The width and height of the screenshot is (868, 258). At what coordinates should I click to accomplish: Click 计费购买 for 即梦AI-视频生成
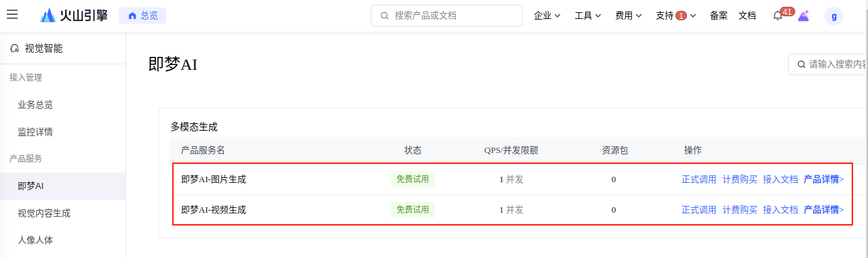(740, 210)
